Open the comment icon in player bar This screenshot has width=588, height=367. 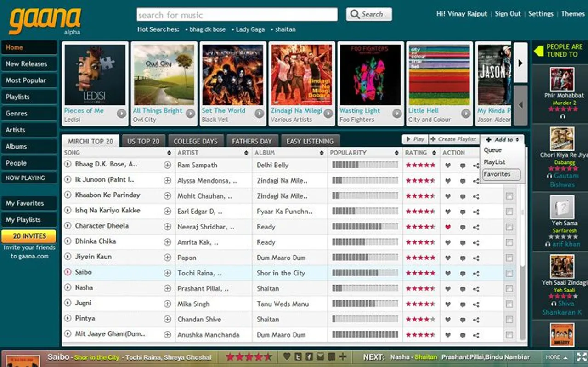tap(331, 357)
